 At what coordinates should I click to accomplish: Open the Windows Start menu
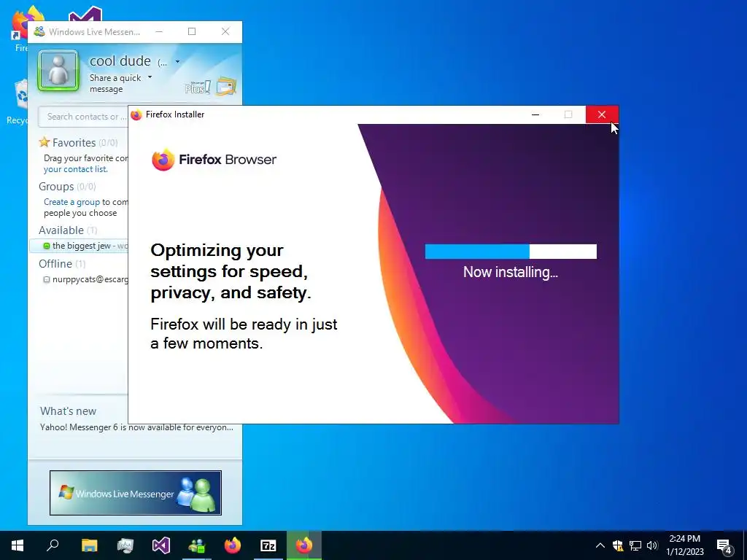(18, 545)
